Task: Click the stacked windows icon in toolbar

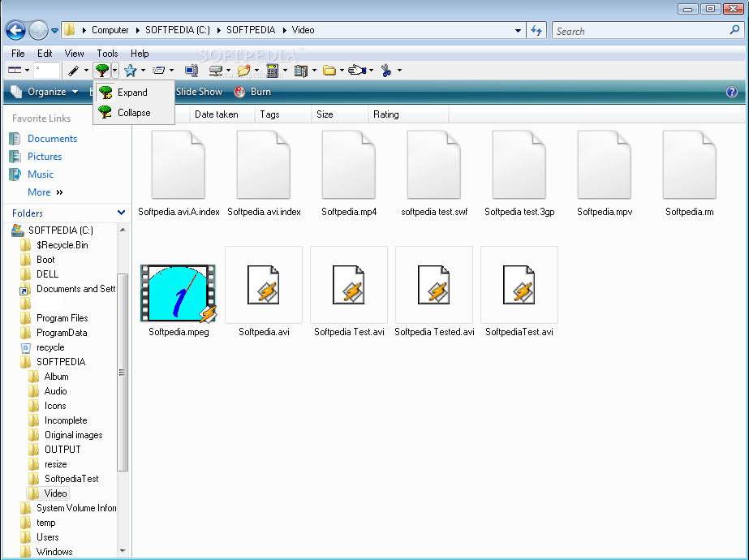Action: [x=158, y=71]
